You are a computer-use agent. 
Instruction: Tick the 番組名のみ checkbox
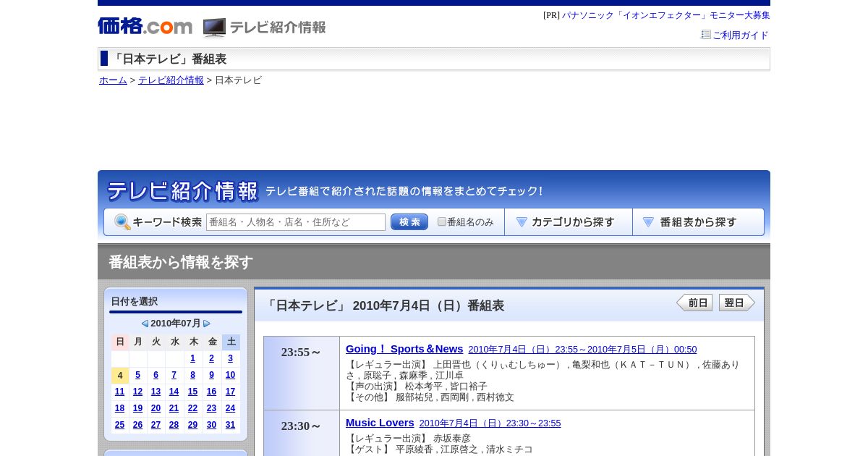(442, 222)
